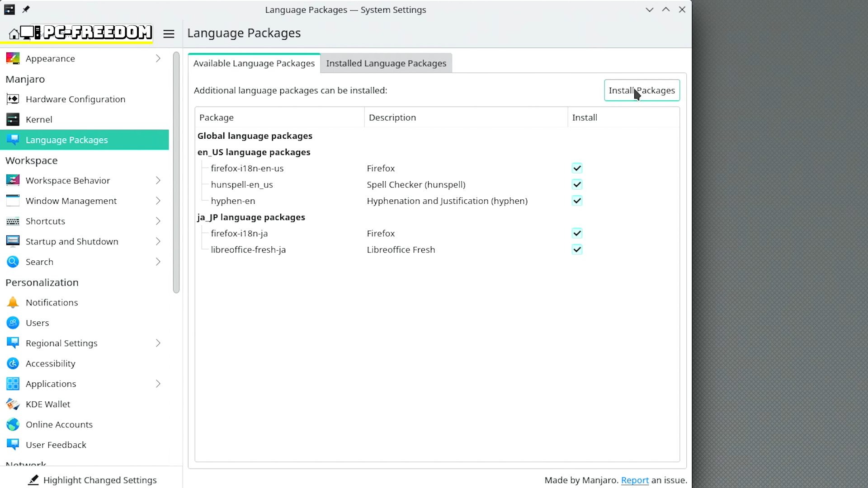Select Available Language Packages tab

coord(254,63)
